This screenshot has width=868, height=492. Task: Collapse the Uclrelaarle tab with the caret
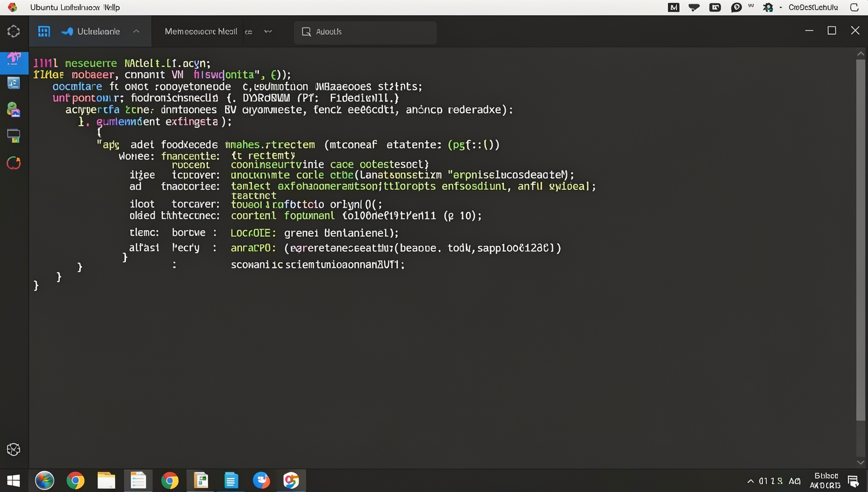pyautogui.click(x=136, y=31)
